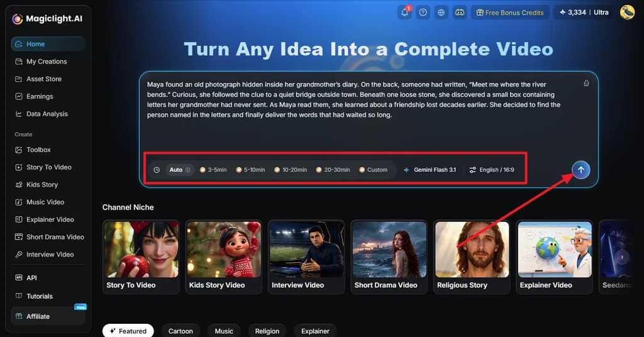Open the Gemini Flash 3.1 model selector
Image resolution: width=644 pixels, height=337 pixels.
point(430,170)
